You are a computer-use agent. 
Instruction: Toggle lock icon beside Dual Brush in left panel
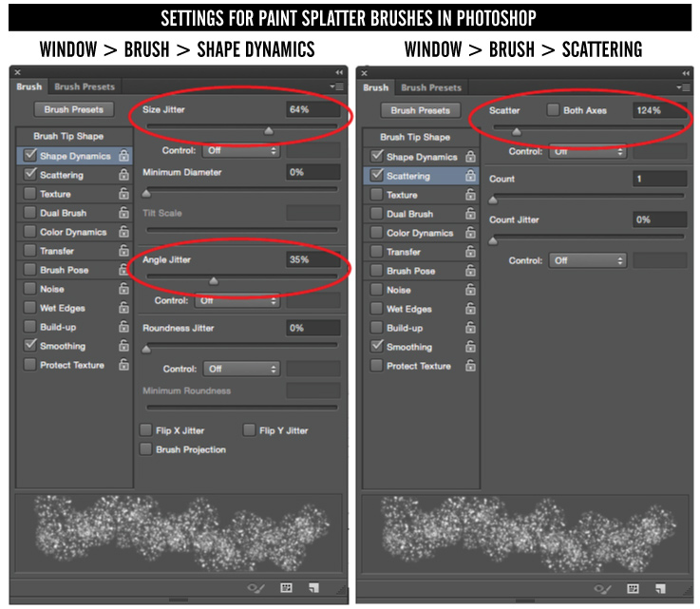click(x=123, y=213)
